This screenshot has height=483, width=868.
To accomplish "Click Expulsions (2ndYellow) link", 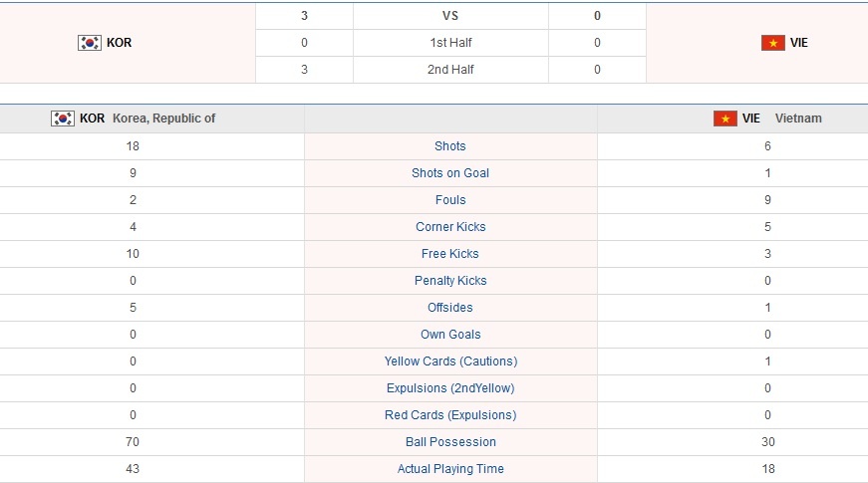I will click(450, 388).
